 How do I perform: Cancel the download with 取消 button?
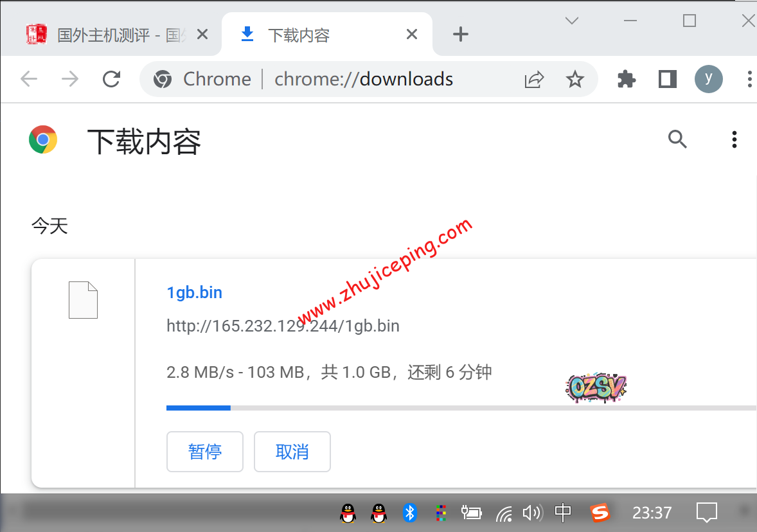[x=292, y=452]
